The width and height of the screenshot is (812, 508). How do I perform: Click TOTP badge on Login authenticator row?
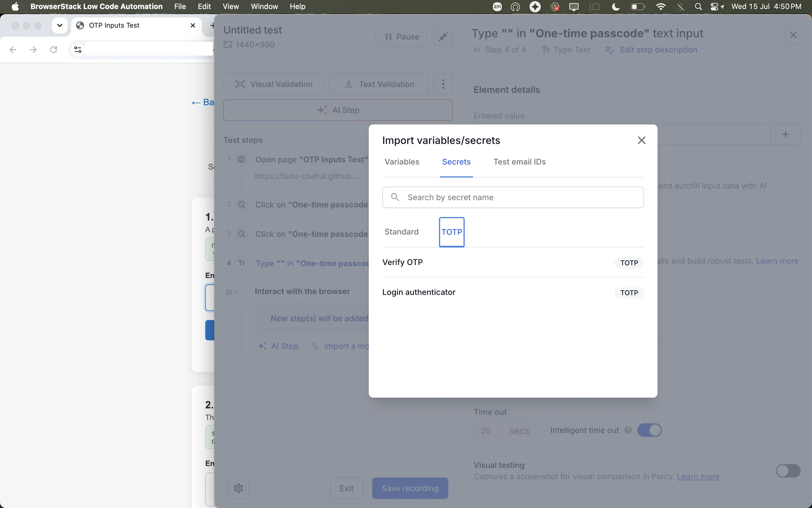[629, 293]
